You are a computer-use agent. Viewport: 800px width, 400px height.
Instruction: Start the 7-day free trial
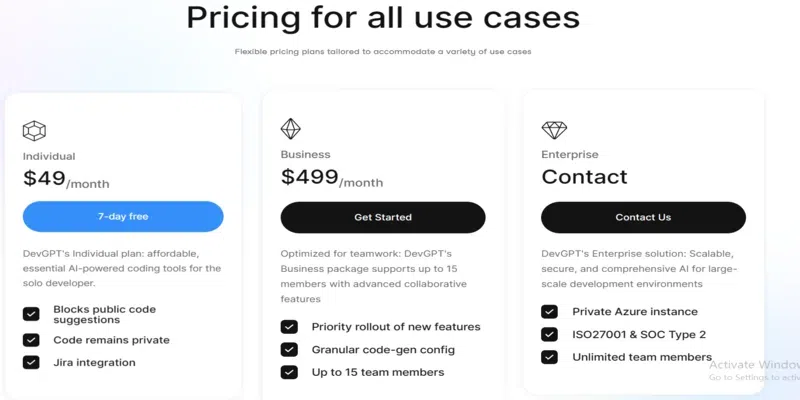pyautogui.click(x=123, y=217)
